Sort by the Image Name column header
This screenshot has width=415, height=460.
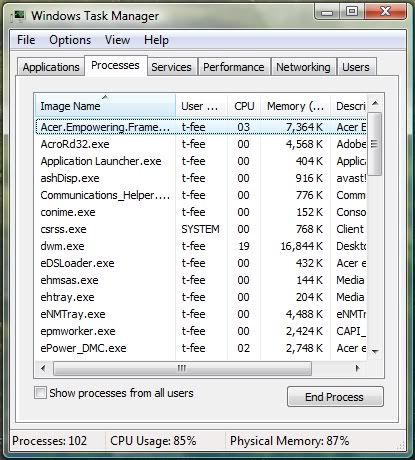[105, 106]
